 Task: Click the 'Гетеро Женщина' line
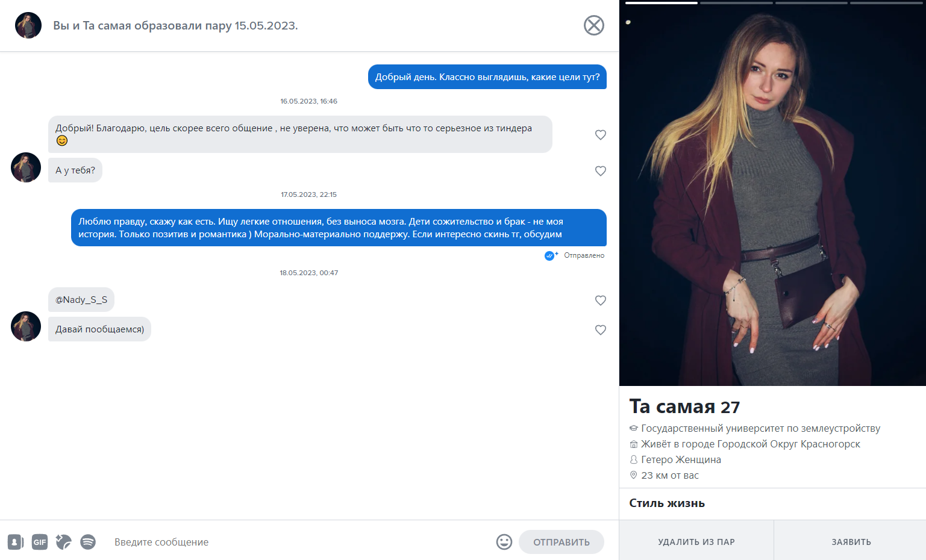pyautogui.click(x=681, y=460)
